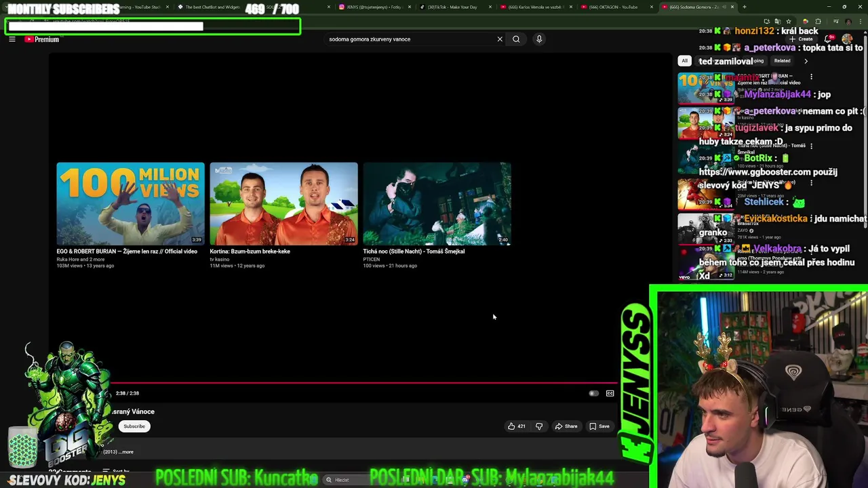Go to YouTube Premium home logo
The height and width of the screenshot is (488, 868).
click(x=42, y=39)
